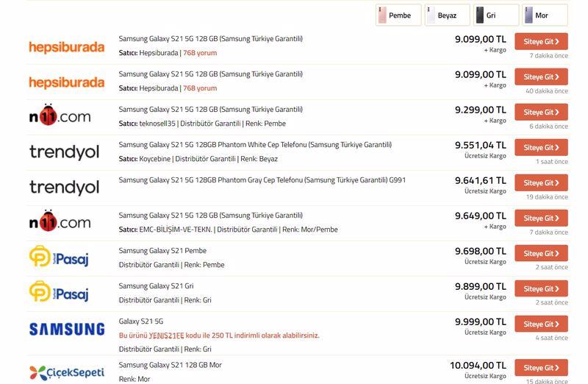Open the n11 teknosell35 listing title
The image size is (588, 384).
[211, 109]
